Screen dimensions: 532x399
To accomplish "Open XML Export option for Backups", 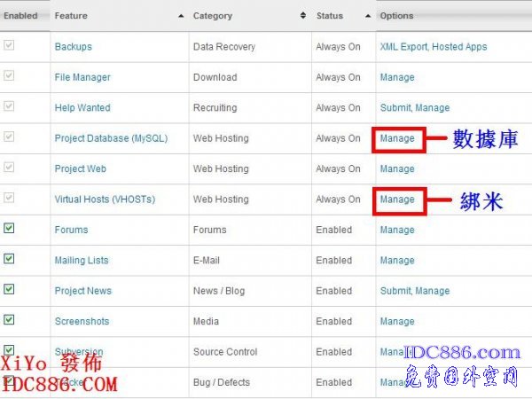I will pos(403,47).
